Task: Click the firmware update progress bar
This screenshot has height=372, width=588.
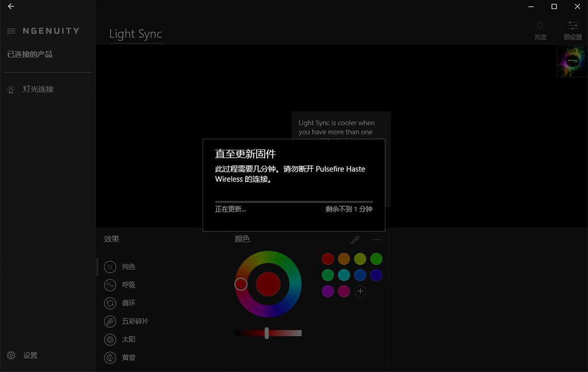Action: pyautogui.click(x=293, y=201)
